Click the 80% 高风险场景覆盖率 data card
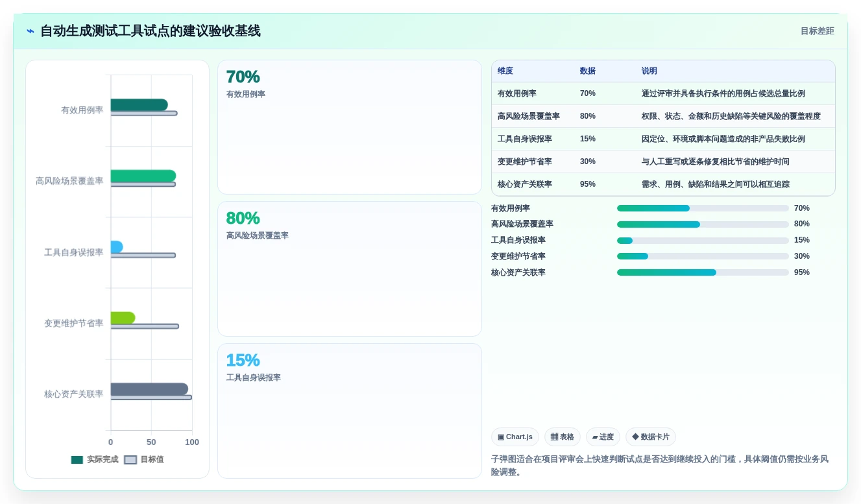861x504 pixels. point(350,269)
